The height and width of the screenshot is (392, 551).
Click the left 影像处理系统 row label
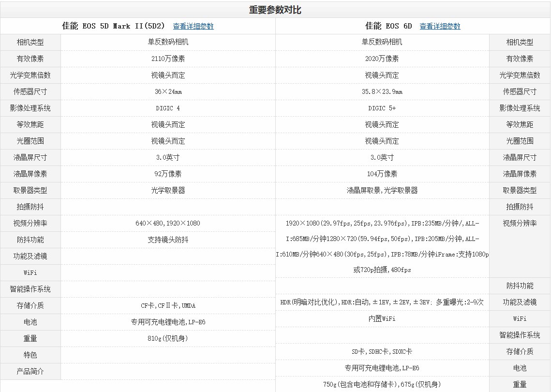pos(30,108)
